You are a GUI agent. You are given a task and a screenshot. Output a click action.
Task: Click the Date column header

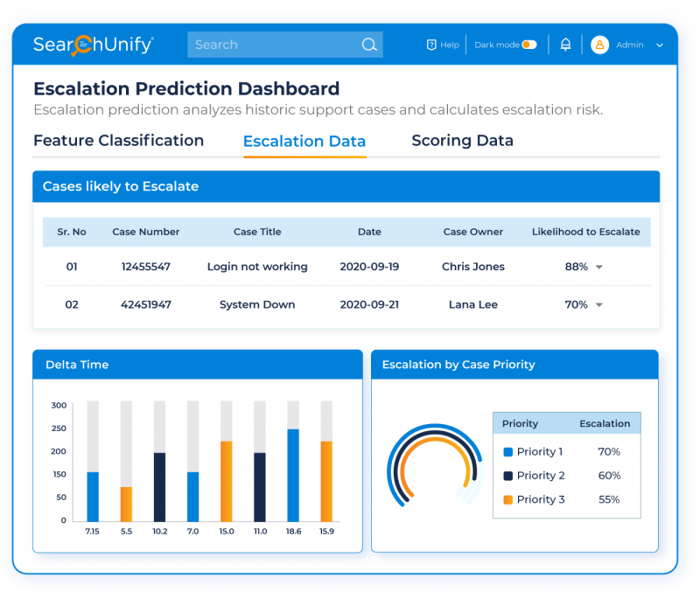369,232
